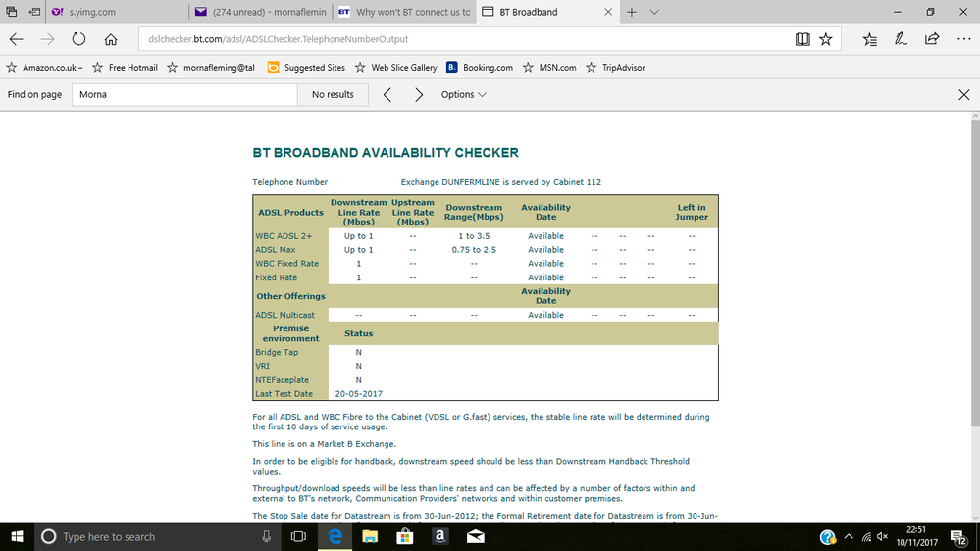This screenshot has width=980, height=551.
Task: Add notes with the pen icon
Action: tap(901, 39)
